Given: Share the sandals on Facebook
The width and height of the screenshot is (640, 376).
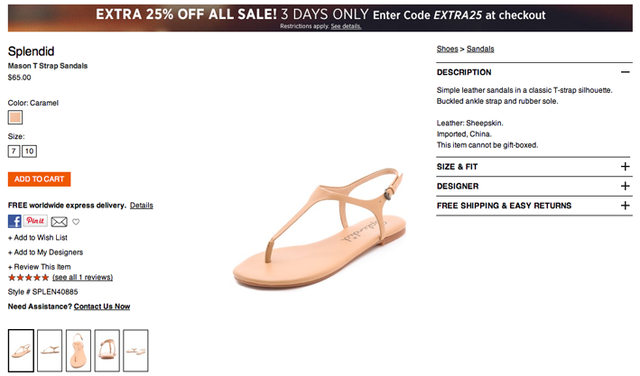Looking at the screenshot, I should (x=15, y=221).
